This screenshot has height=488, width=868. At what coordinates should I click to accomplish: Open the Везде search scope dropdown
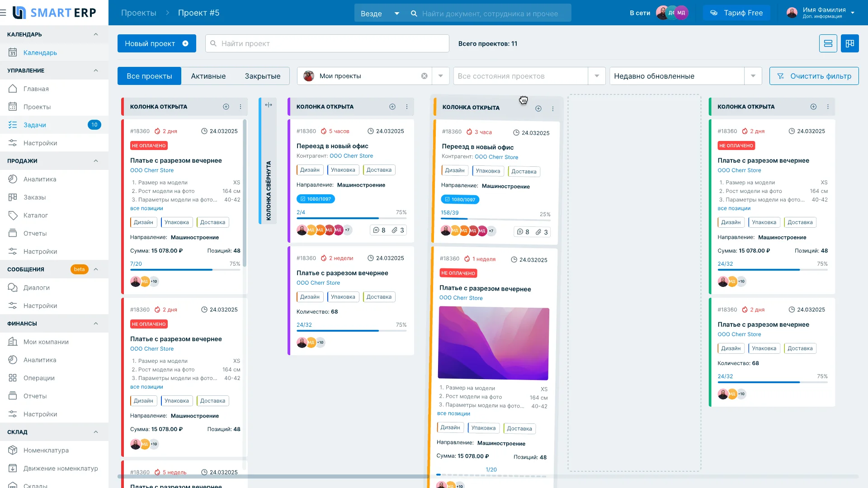coord(380,13)
